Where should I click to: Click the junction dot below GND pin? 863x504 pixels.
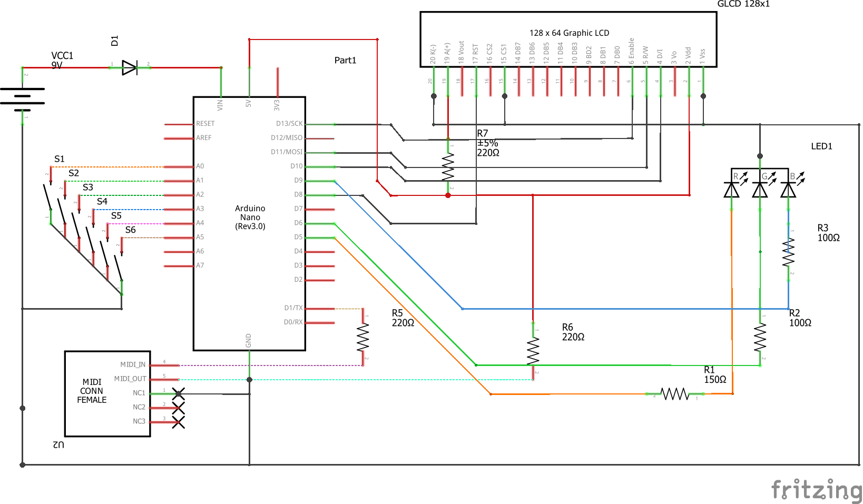(x=249, y=380)
